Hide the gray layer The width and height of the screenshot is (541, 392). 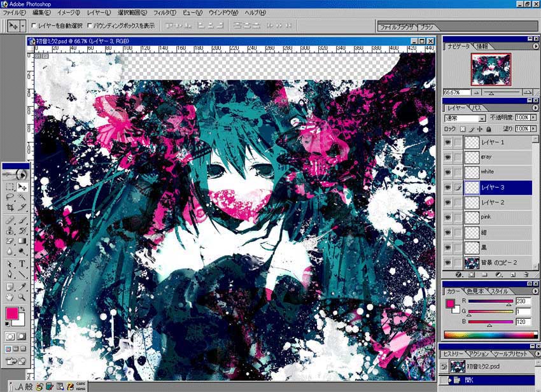(447, 157)
